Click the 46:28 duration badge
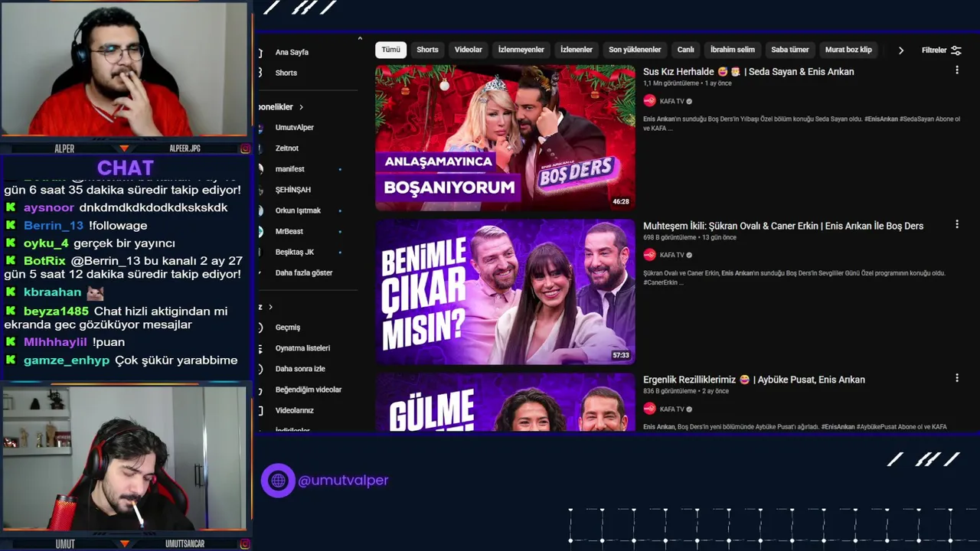Viewport: 980px width, 551px height. 621,202
